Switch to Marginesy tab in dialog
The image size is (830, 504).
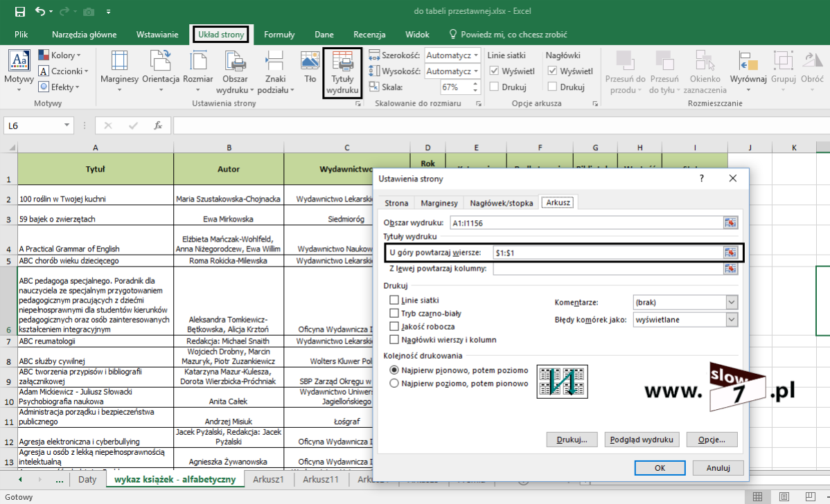439,203
